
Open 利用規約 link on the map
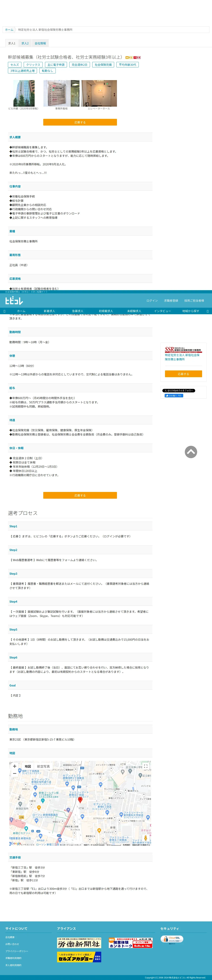[126, 845]
